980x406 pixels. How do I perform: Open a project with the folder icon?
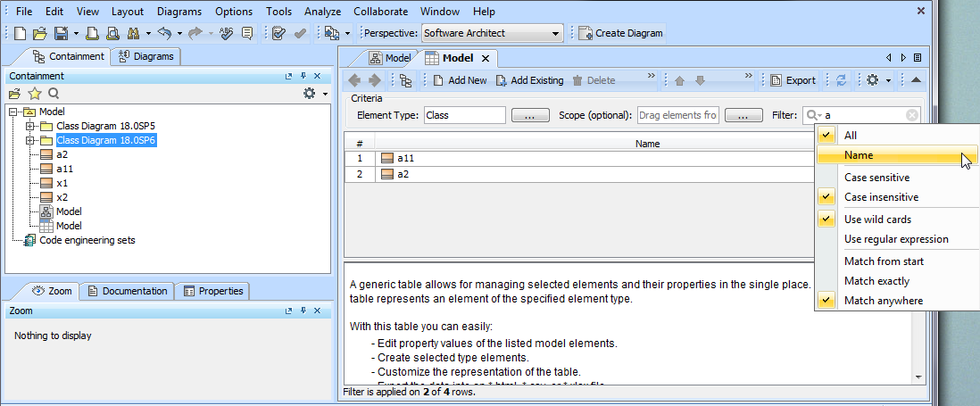point(39,33)
